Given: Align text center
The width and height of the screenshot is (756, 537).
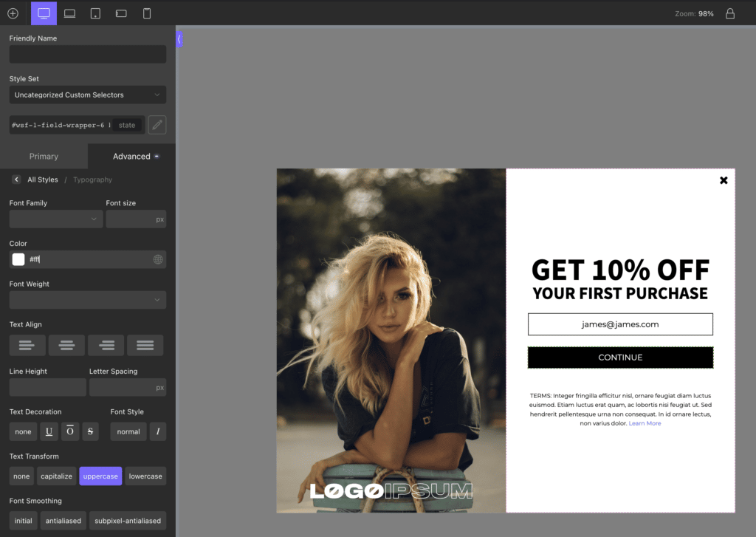Looking at the screenshot, I should pyautogui.click(x=66, y=346).
